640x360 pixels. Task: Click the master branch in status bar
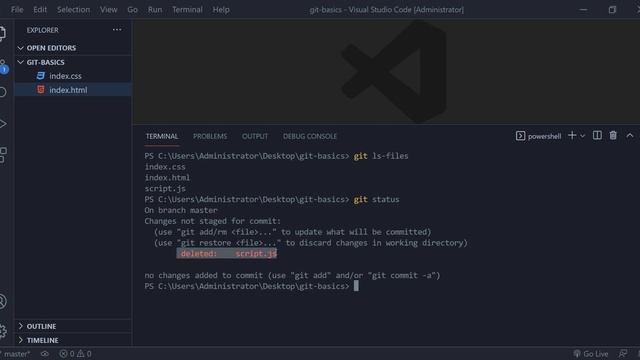[16, 354]
